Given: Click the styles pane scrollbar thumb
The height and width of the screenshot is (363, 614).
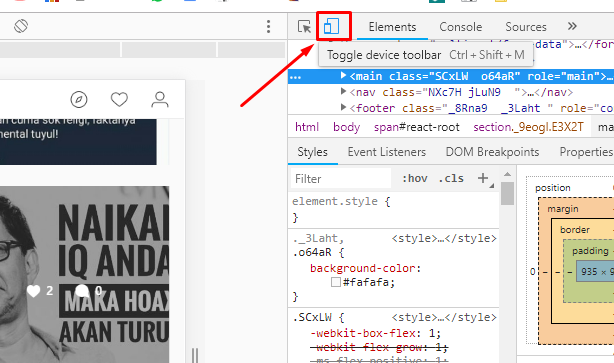Looking at the screenshot, I should 507,193.
